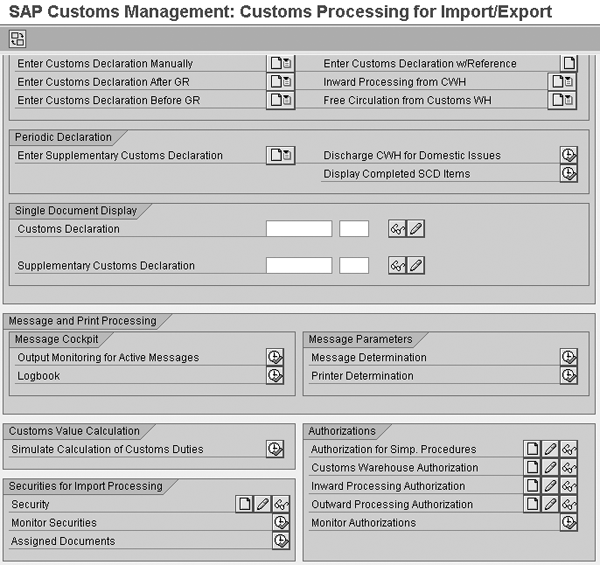Create declaration via Enter Customs Declaration Manually icon
Image resolution: width=600 pixels, height=565 pixels.
tap(280, 63)
